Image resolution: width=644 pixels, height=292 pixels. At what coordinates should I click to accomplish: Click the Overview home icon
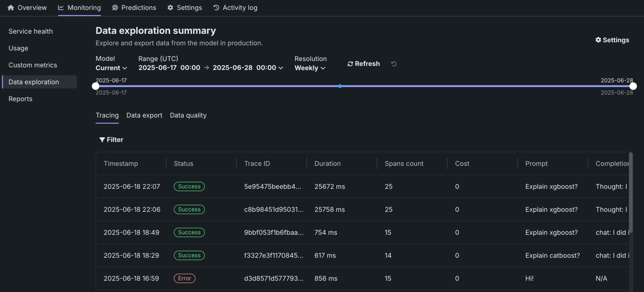(11, 8)
